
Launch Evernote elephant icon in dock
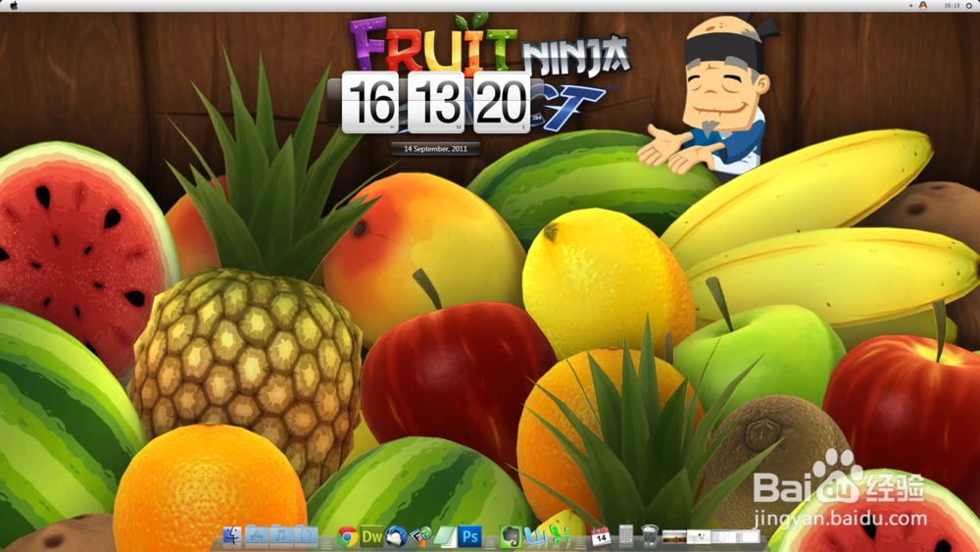511,536
